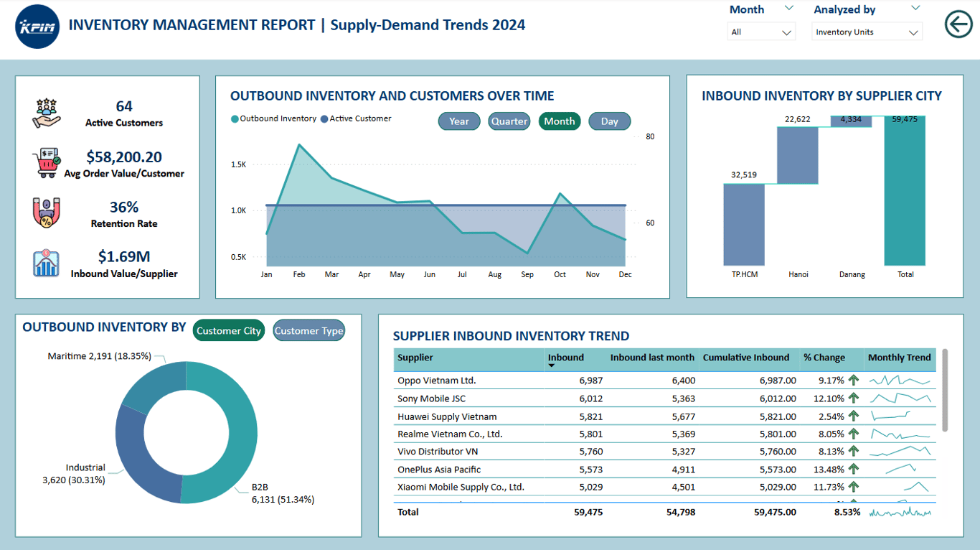Viewport: 980px width, 550px height.
Task: Open the Analyzed by dropdown
Action: (867, 32)
